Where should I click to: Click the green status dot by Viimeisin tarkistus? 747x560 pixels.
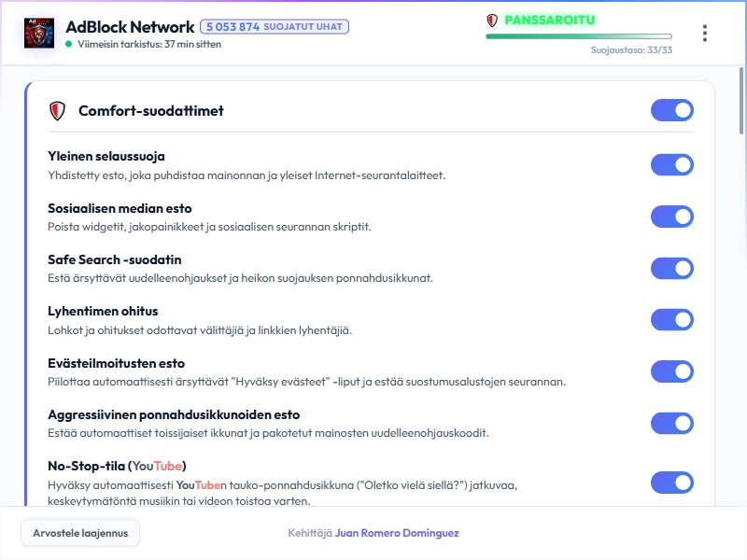coord(68,44)
